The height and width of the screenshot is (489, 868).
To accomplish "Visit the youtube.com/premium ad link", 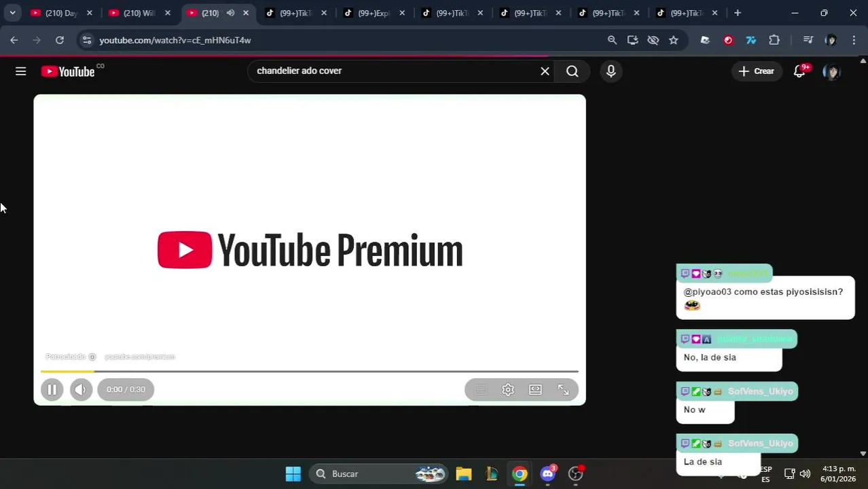I will 140,357.
